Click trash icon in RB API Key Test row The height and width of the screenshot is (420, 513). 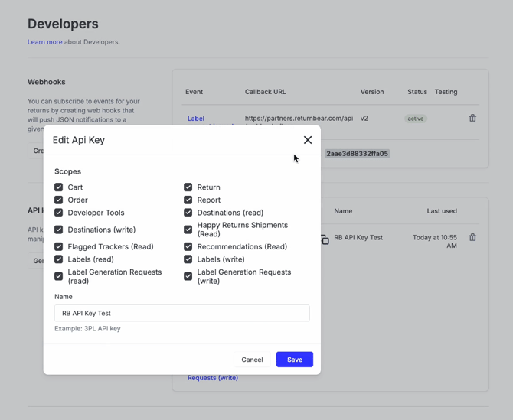click(472, 238)
